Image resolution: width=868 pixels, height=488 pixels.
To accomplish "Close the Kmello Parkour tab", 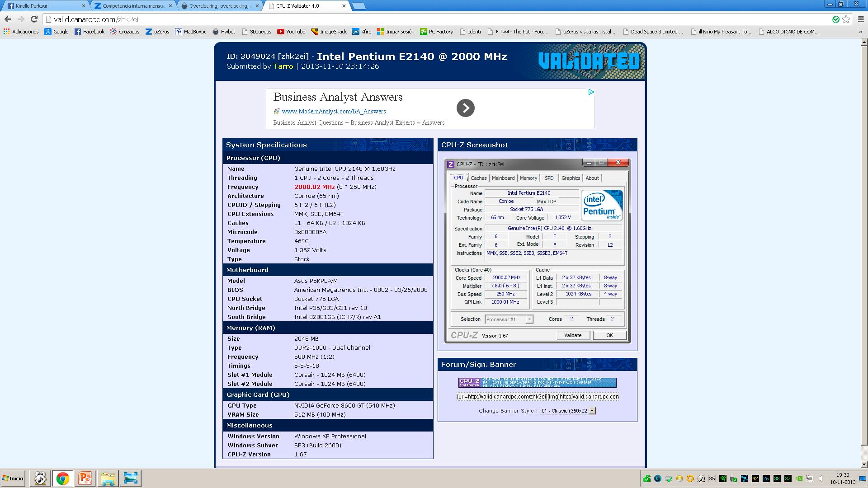I will click(84, 6).
